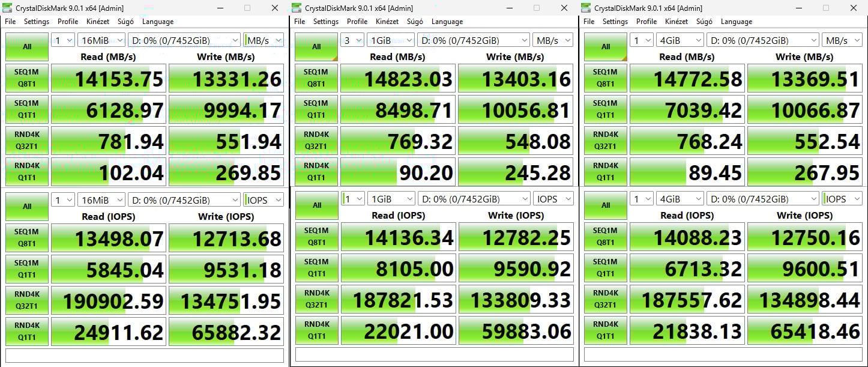Open the IOPS unit dropdown in the middle window

click(x=553, y=199)
